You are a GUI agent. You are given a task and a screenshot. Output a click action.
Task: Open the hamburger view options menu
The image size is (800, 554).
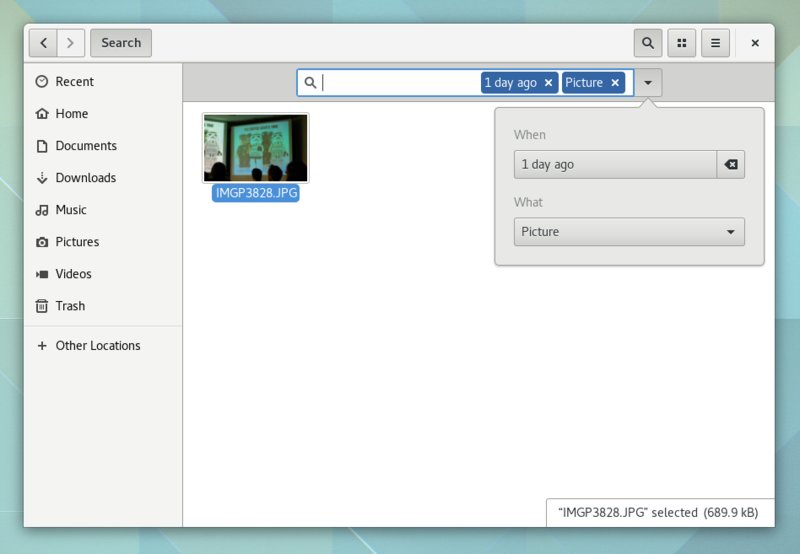[x=714, y=43]
